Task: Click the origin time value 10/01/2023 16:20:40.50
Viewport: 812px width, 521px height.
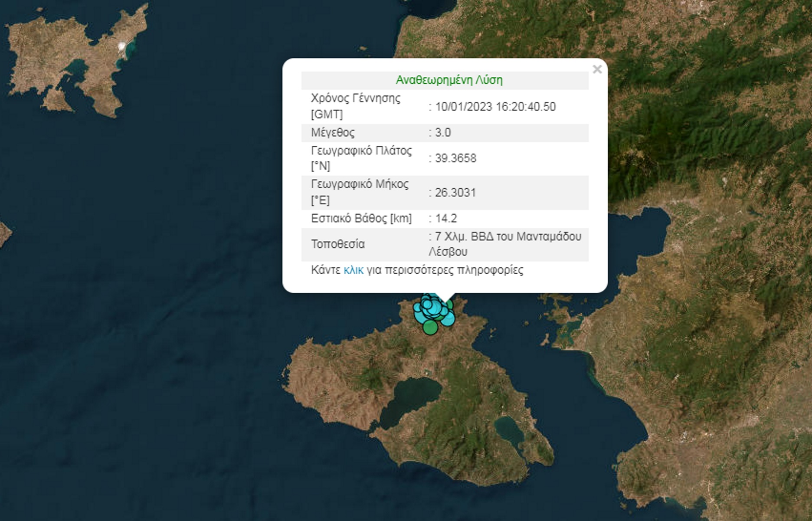Action: tap(495, 107)
